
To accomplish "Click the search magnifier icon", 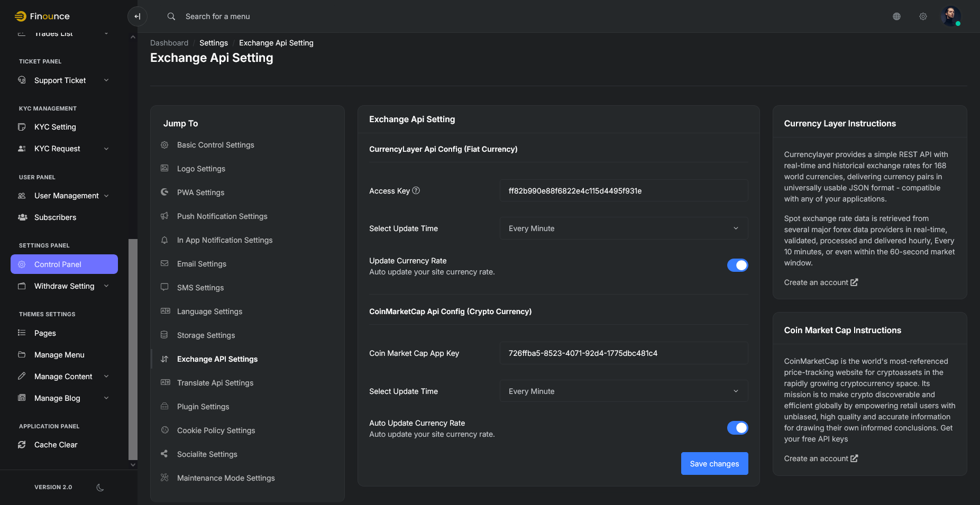I will [171, 16].
